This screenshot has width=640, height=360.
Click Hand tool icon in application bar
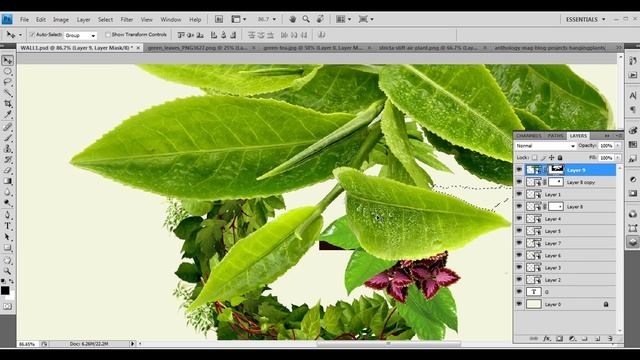[292, 19]
